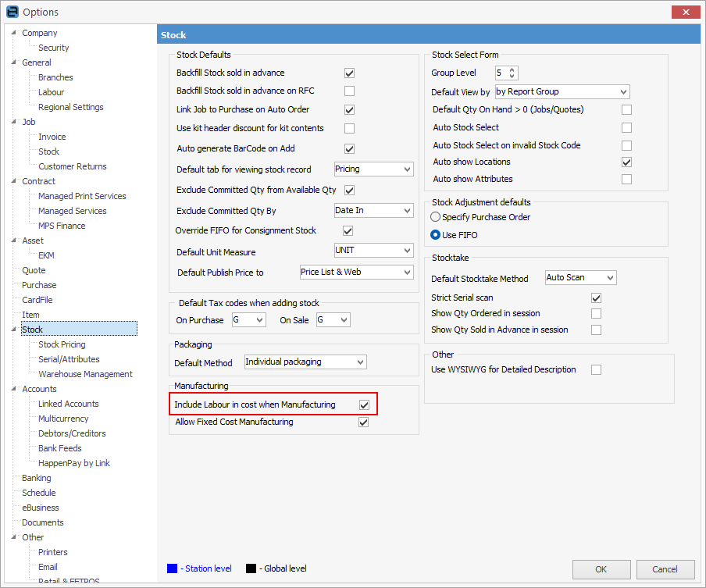Toggle Backfill Stock sold in advance checkbox
This screenshot has width=706, height=588.
coord(349,73)
